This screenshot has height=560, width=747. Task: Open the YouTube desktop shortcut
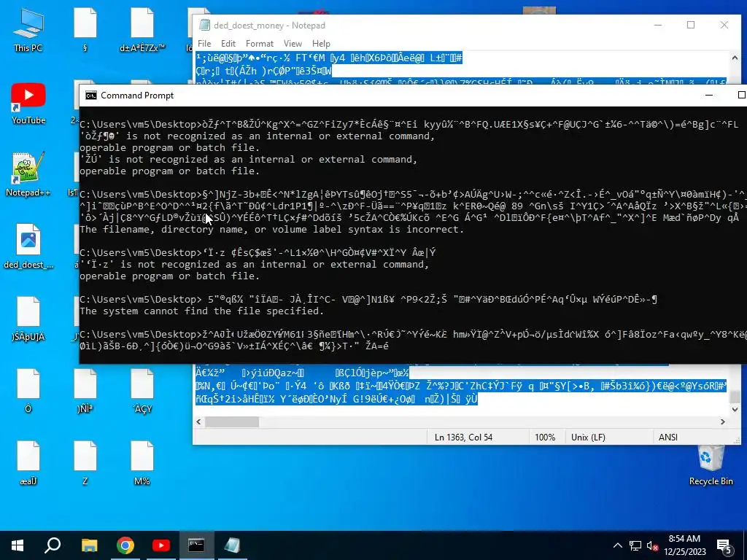click(x=28, y=104)
